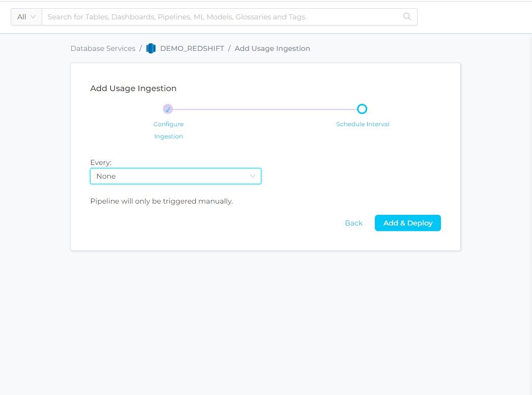Click the Add Usage Ingestion breadcrumb item
The image size is (532, 395).
pos(272,48)
